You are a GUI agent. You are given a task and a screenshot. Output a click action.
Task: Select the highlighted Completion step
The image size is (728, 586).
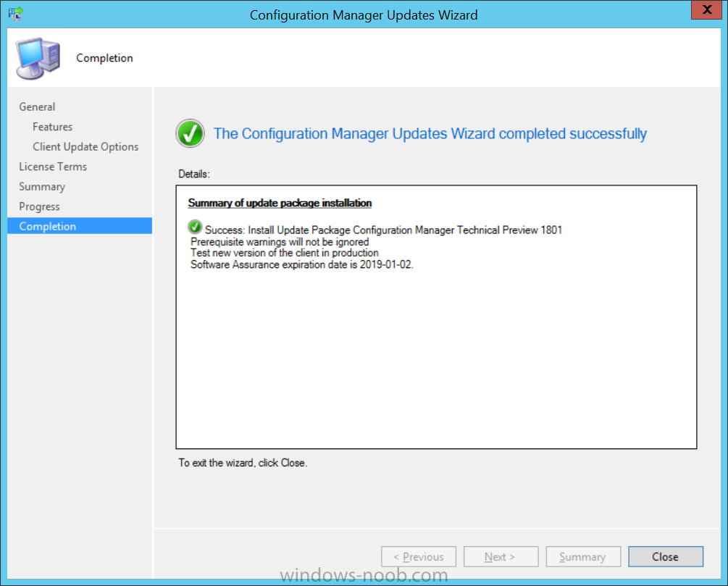80,226
